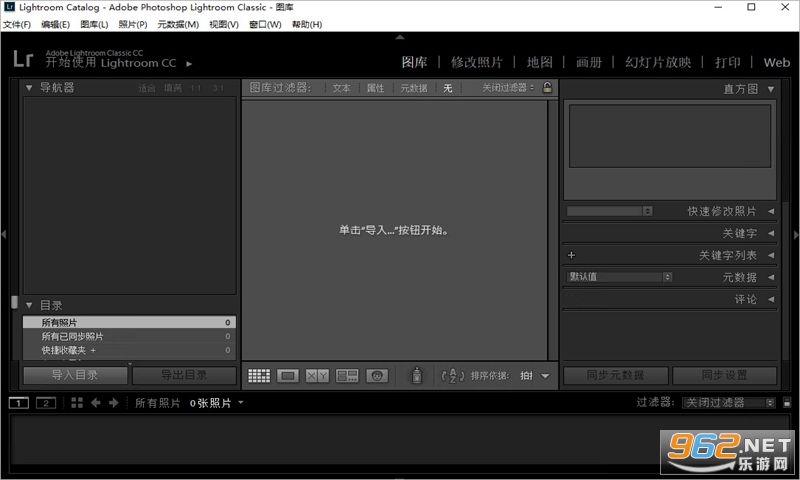
Task: Click the Sync Metadata (同步元数据) button
Action: [615, 375]
